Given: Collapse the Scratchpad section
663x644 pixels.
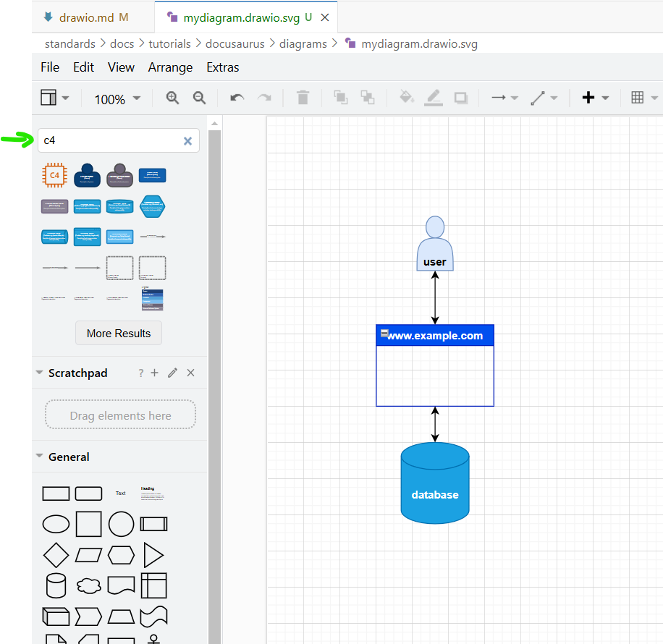Looking at the screenshot, I should (x=40, y=373).
